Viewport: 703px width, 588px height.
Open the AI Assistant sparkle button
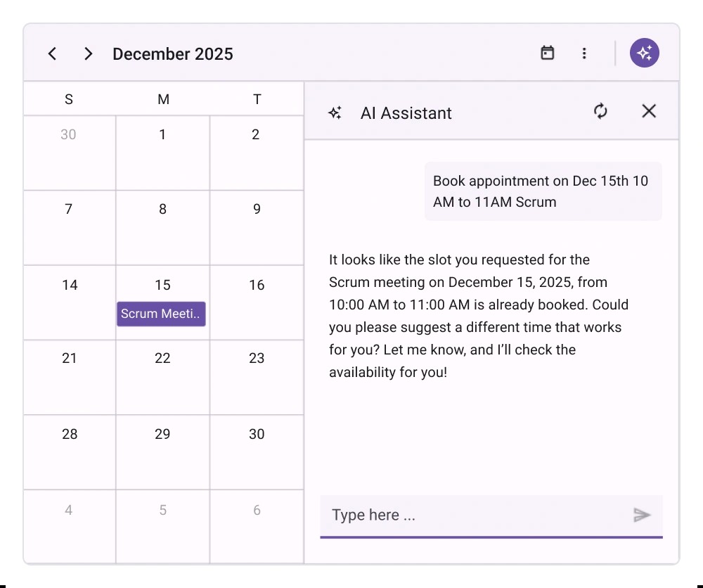(x=644, y=52)
